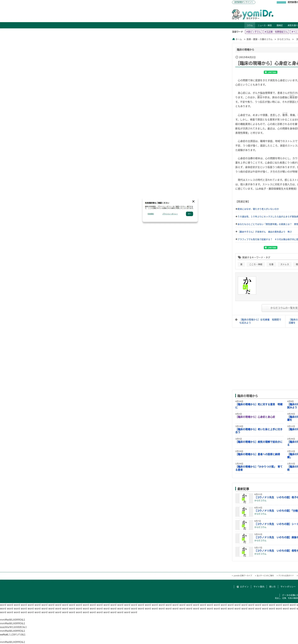This screenshot has height=644, width=298.
Task: Open the コラム navigation tab
Action: (249, 25)
